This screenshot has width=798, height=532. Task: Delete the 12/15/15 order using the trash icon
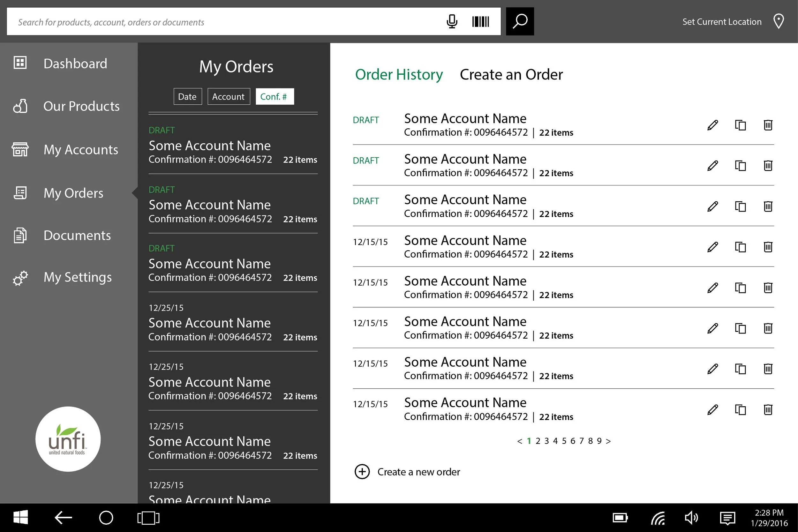(x=768, y=247)
